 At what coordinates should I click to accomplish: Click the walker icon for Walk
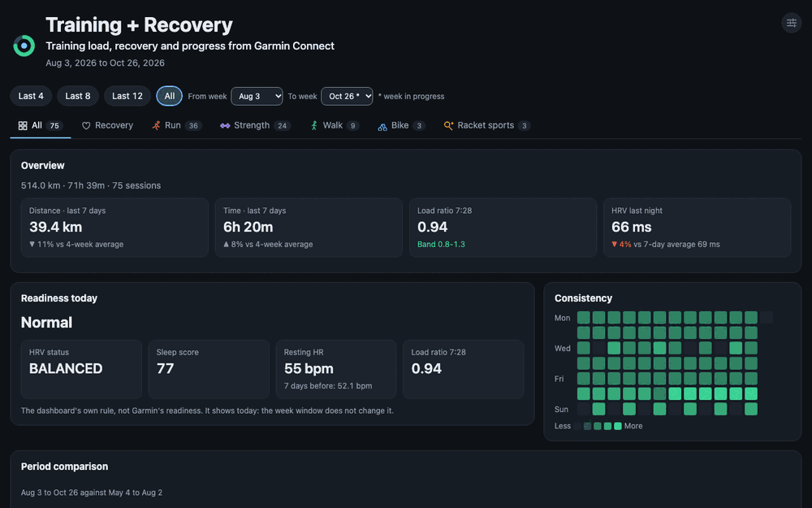coord(313,125)
